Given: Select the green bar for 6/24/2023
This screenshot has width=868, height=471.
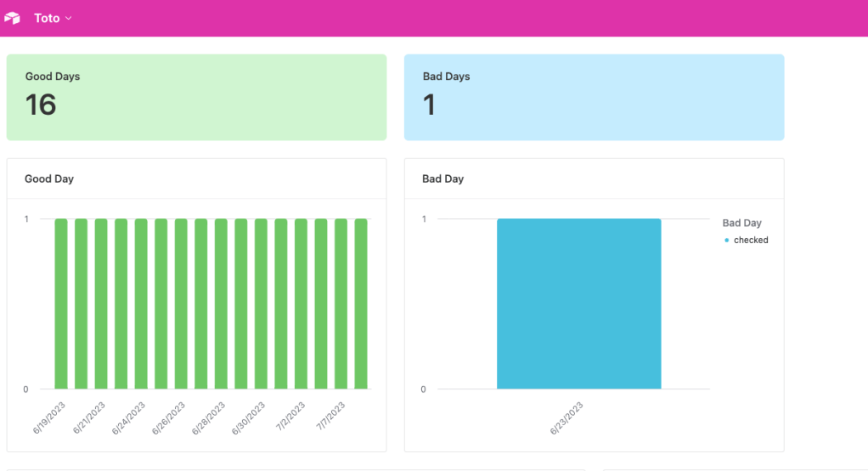Looking at the screenshot, I should 141,304.
